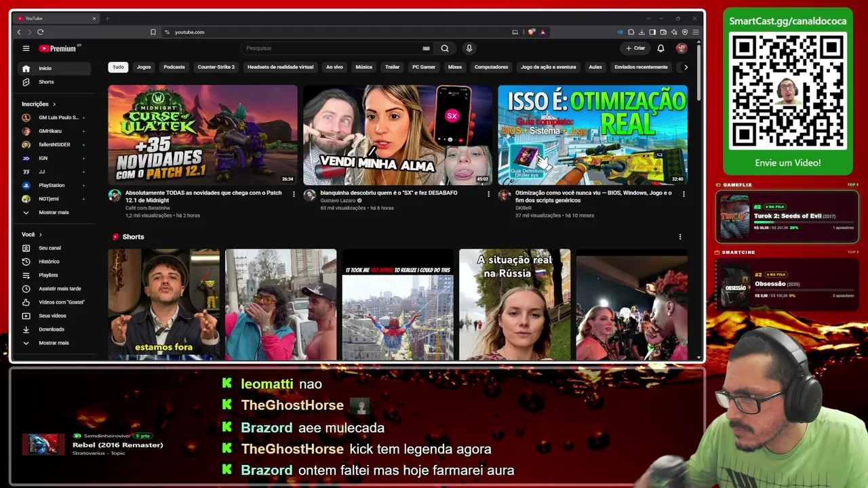Open the Gustavo Lazaro channel link

pos(339,201)
